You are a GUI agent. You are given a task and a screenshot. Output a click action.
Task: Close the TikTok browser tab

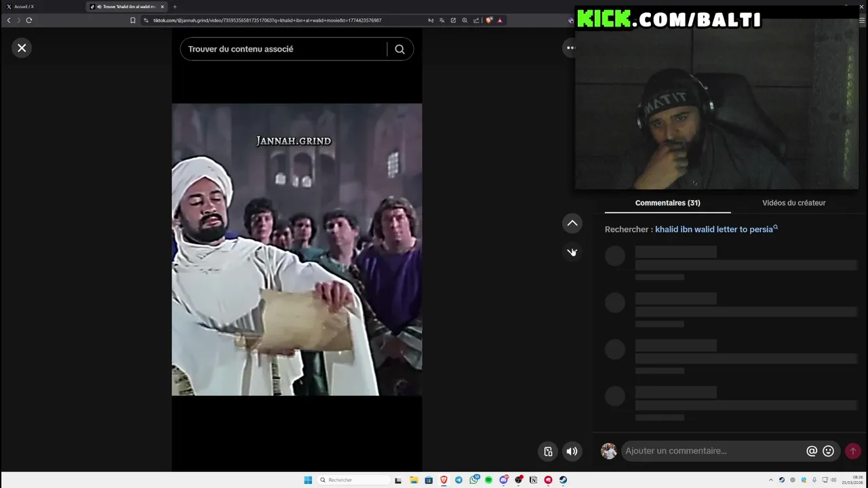(x=162, y=7)
